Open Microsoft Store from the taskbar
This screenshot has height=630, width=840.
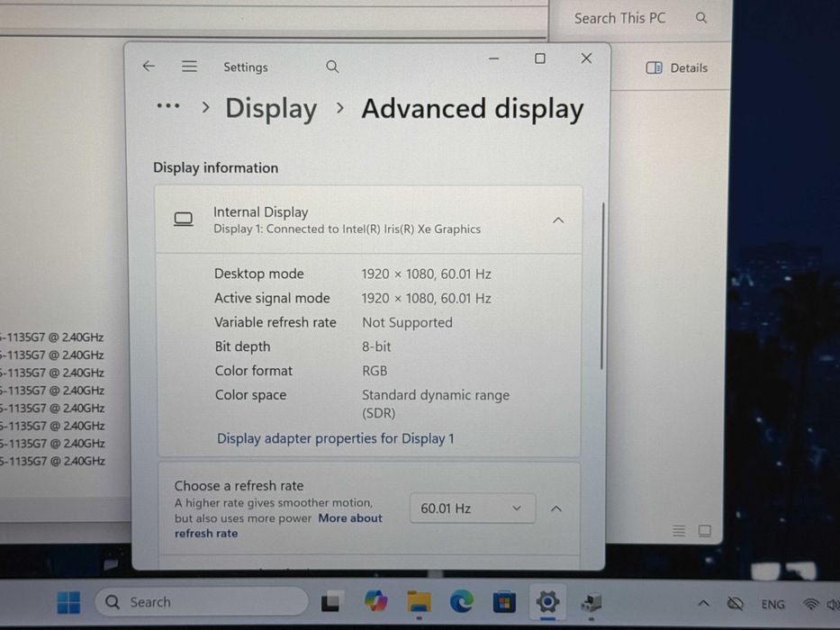coord(504,602)
